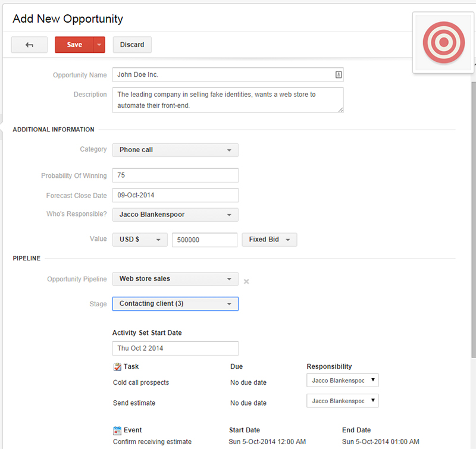Select the Opportunity Pipeline dropdown
The width and height of the screenshot is (476, 449).
[x=175, y=279]
